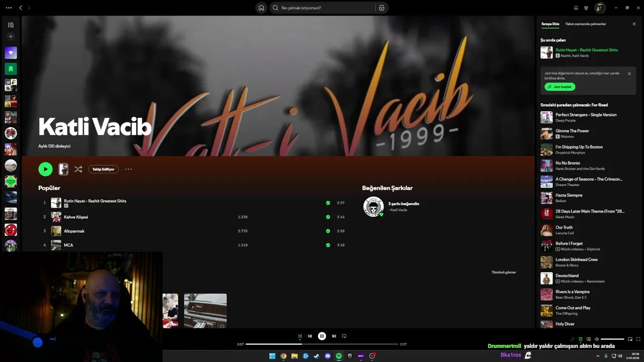
Task: Dismiss the Jam invitation card
Action: click(629, 73)
